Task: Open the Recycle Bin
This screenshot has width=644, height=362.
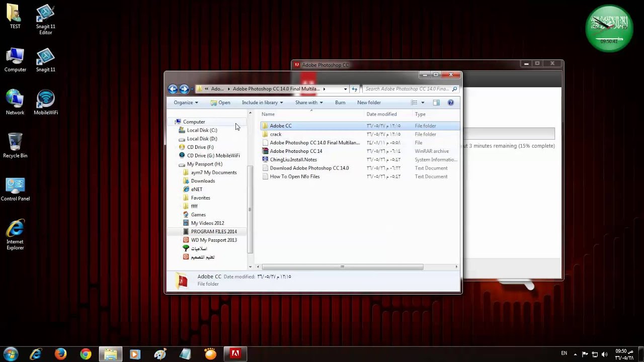Action: pyautogui.click(x=15, y=146)
